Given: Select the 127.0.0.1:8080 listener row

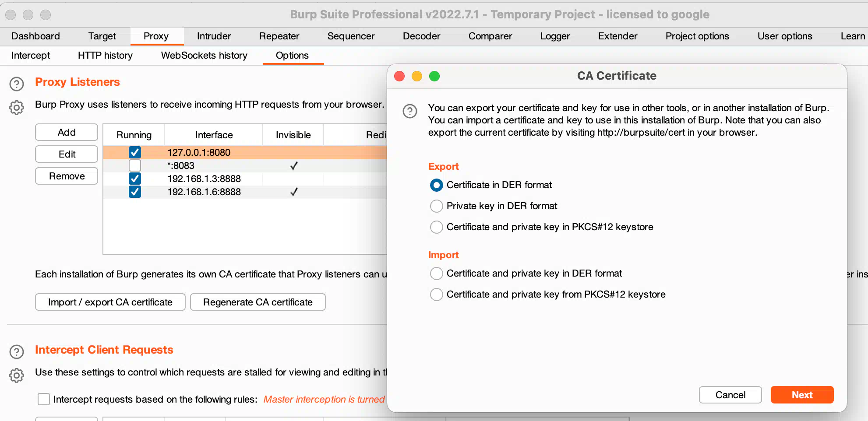Looking at the screenshot, I should click(245, 152).
